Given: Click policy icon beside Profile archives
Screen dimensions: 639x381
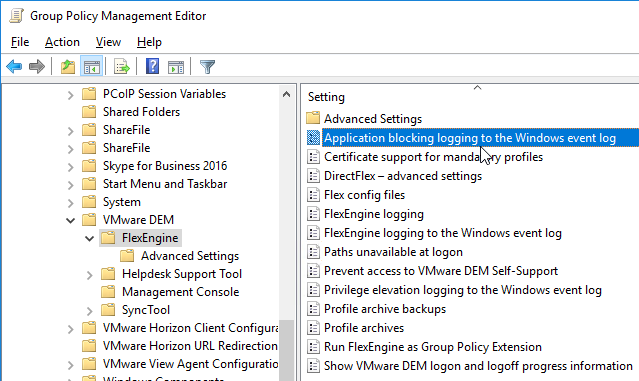Looking at the screenshot, I should pos(313,328).
